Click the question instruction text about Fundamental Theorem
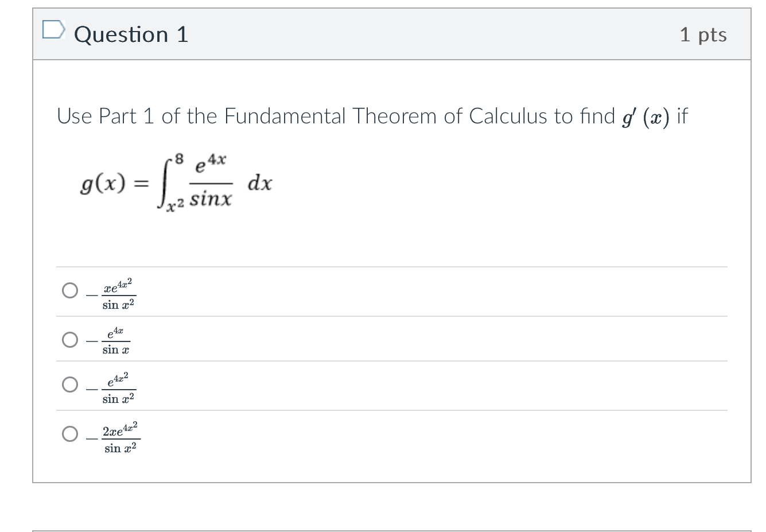Screen dimensions: 766x532 coord(344,116)
